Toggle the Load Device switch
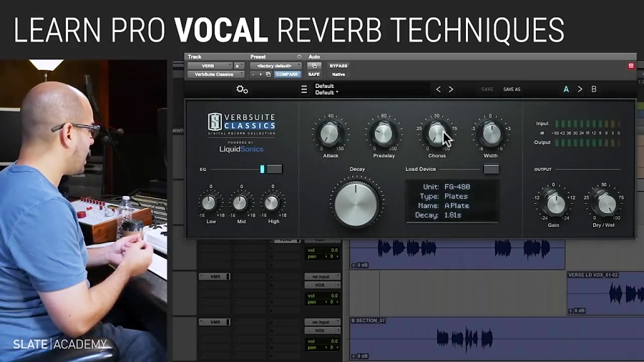 click(x=491, y=169)
